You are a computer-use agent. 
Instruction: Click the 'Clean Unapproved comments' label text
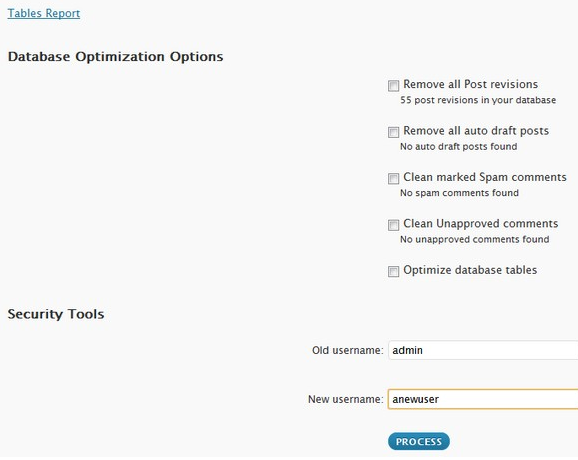pos(481,223)
